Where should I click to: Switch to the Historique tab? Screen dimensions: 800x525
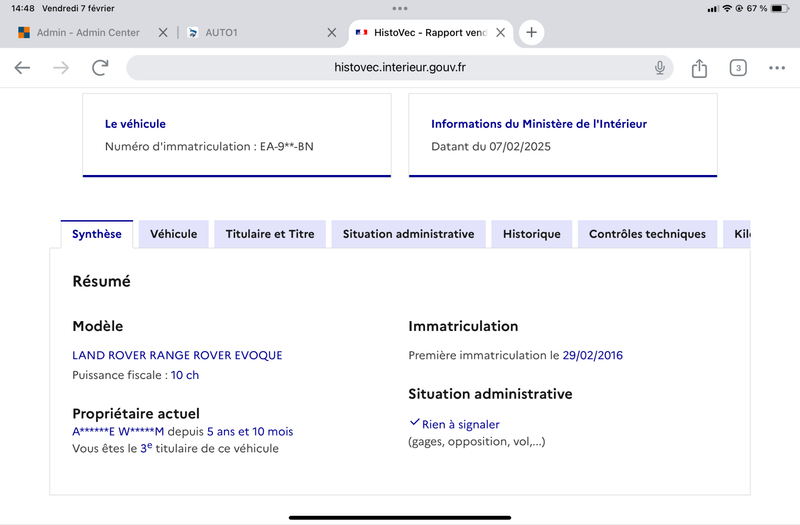(x=532, y=234)
